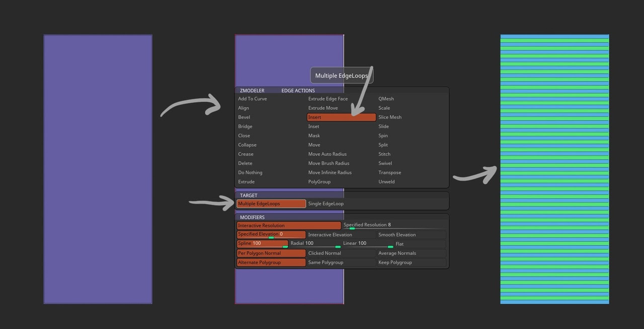Select the Unweld edge action

pos(386,182)
